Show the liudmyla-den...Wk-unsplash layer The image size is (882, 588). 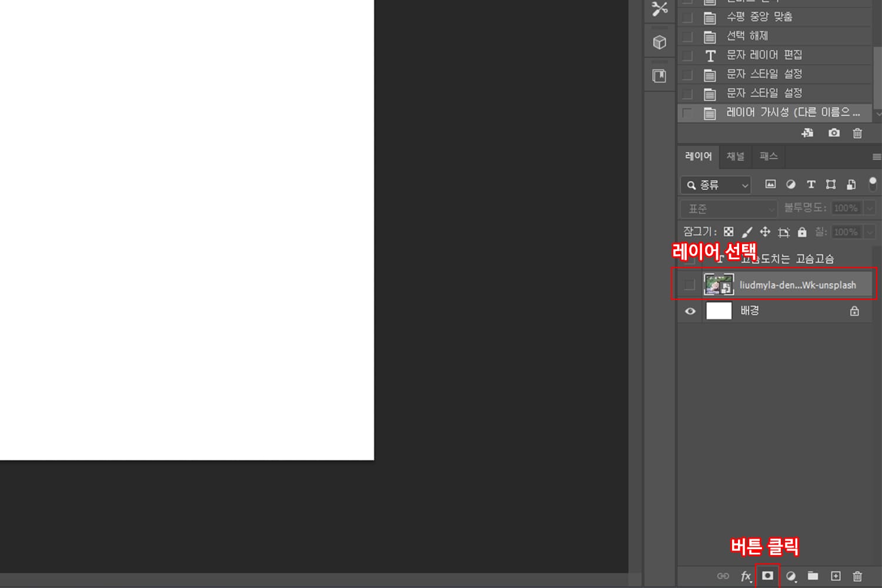click(x=689, y=285)
